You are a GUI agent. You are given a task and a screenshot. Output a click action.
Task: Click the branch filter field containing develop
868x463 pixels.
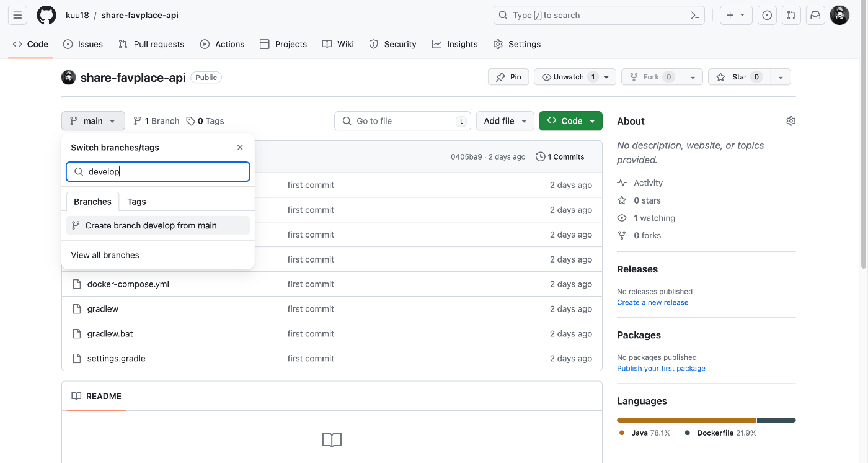click(158, 171)
